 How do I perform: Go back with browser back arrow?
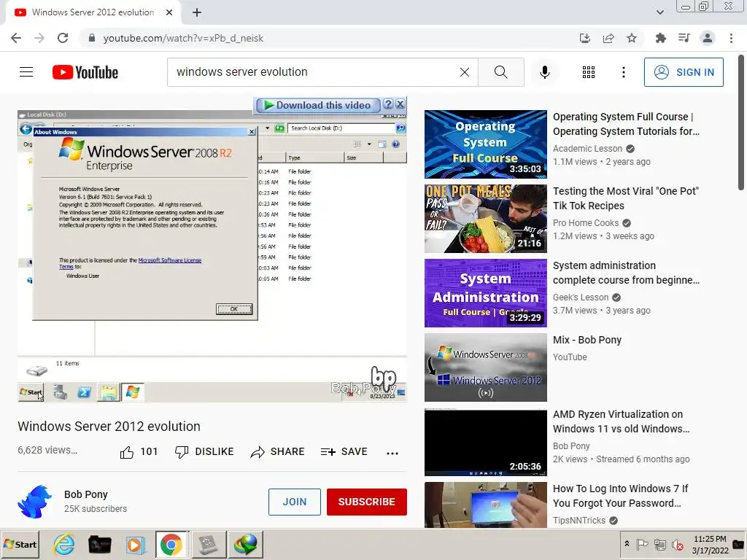tap(16, 38)
